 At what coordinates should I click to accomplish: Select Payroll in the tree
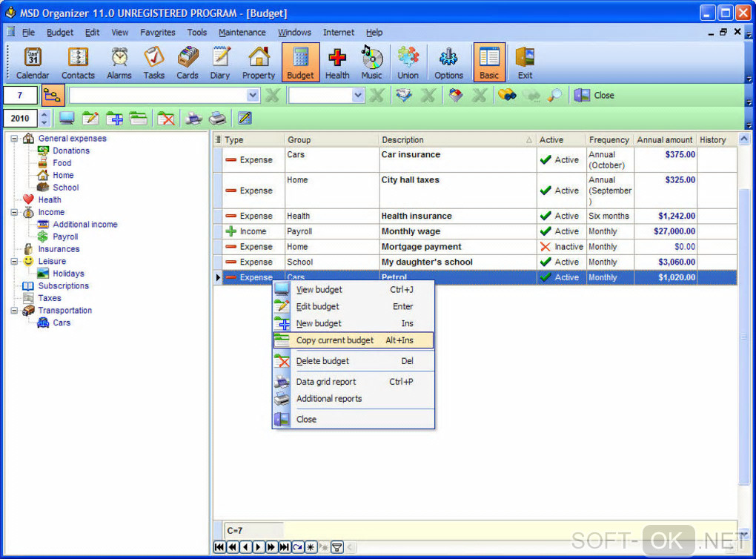(x=65, y=236)
